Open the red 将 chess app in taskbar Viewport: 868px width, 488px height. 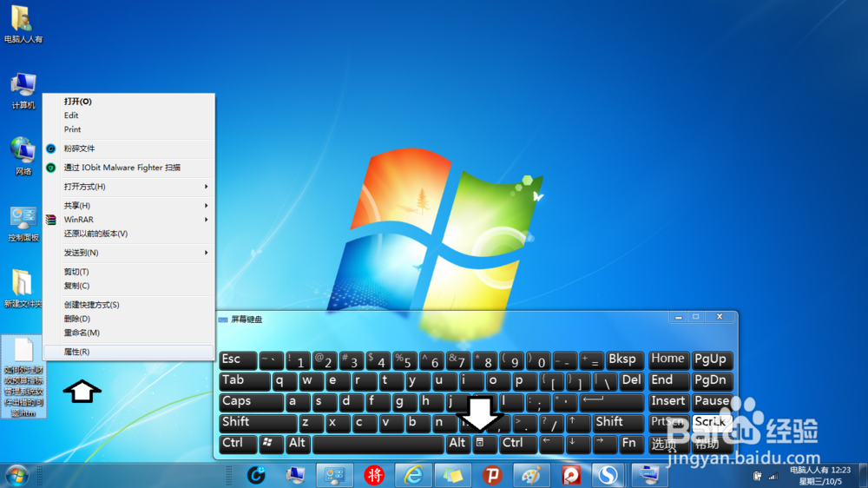pos(374,475)
